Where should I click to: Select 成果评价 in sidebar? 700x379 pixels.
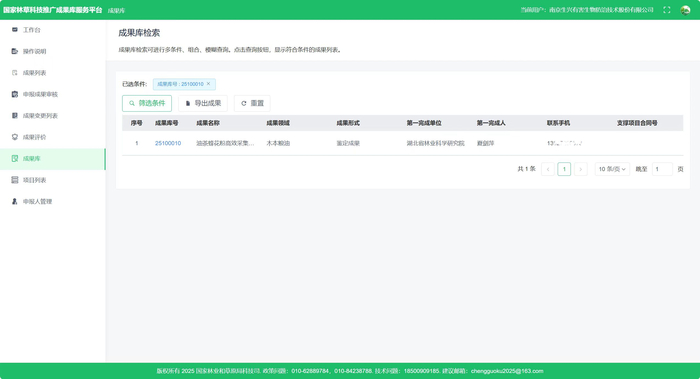(x=53, y=137)
